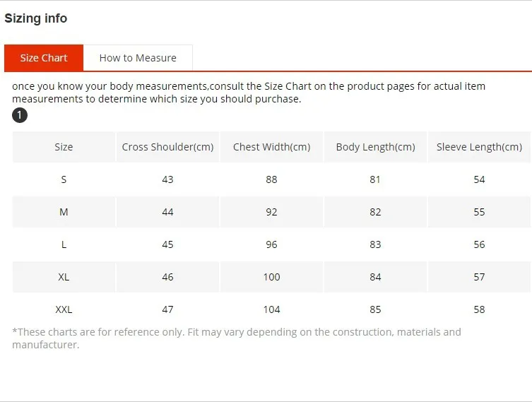Click the Body Length(cm) column header

376,147
